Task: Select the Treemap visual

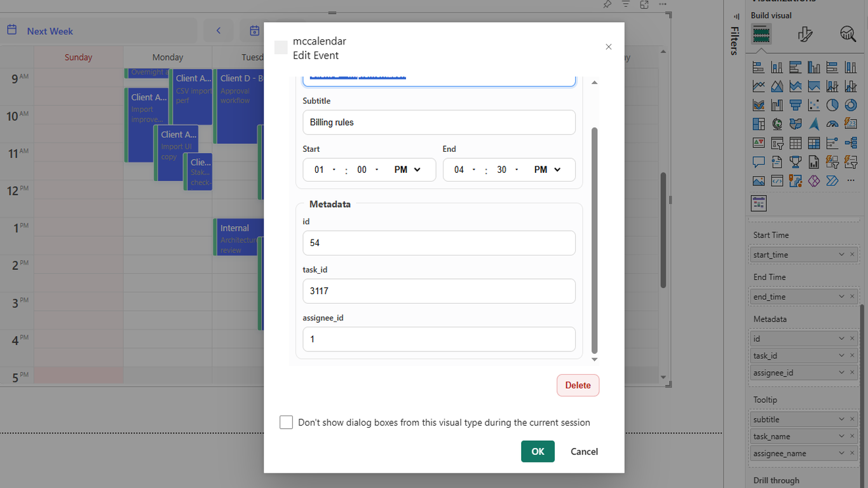Action: 759,124
